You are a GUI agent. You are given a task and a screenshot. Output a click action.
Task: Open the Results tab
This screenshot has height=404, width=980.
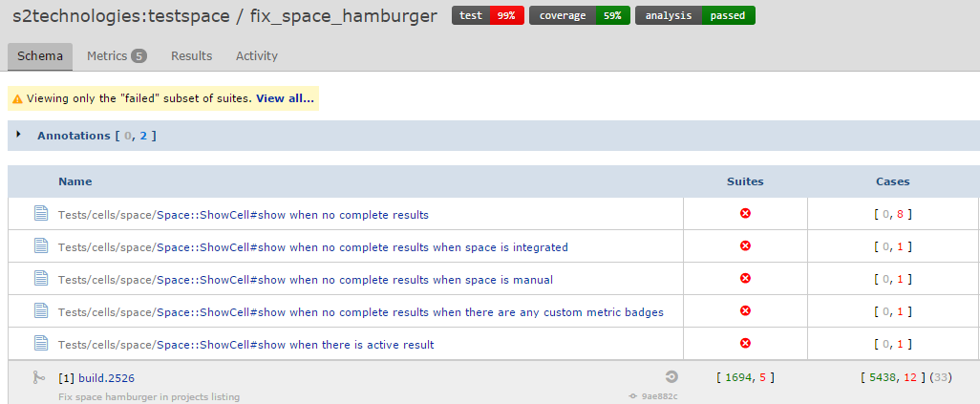pos(191,56)
